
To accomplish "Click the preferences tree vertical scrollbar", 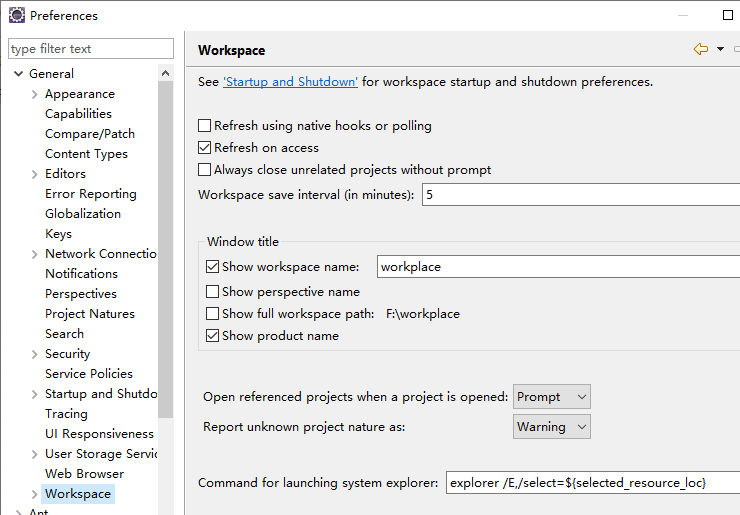I will point(166,250).
